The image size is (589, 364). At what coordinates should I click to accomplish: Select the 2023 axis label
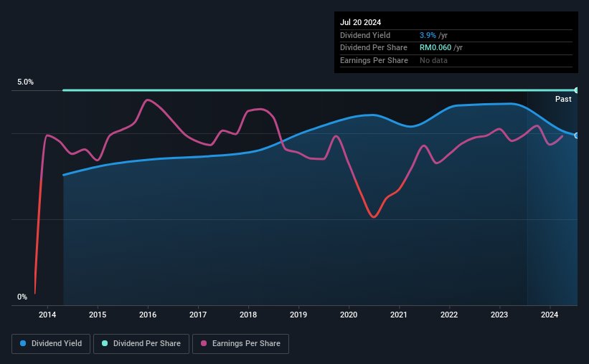point(499,315)
